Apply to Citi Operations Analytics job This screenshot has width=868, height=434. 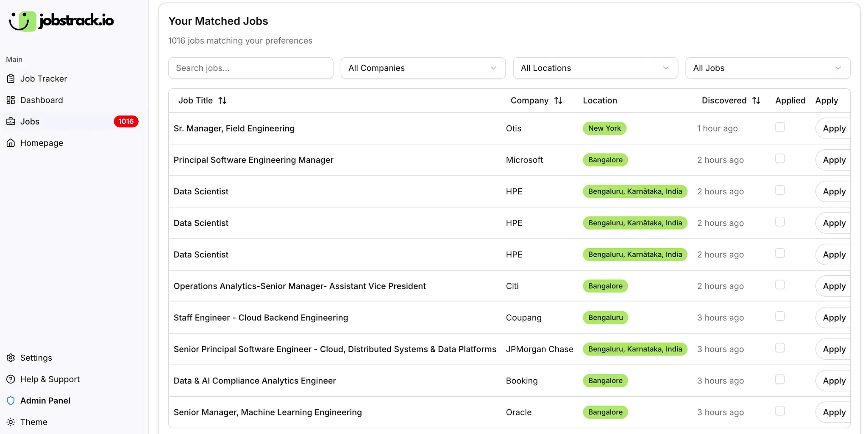pyautogui.click(x=834, y=286)
